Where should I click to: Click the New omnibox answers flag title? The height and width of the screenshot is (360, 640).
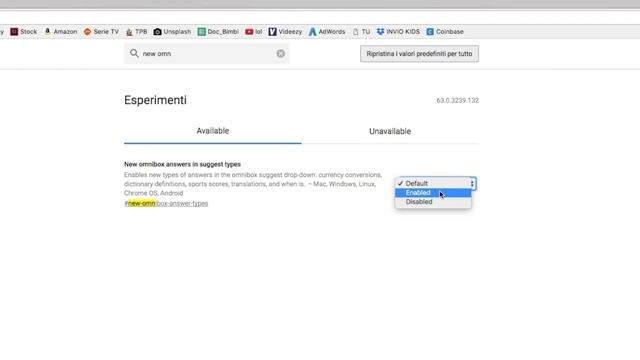[x=182, y=164]
